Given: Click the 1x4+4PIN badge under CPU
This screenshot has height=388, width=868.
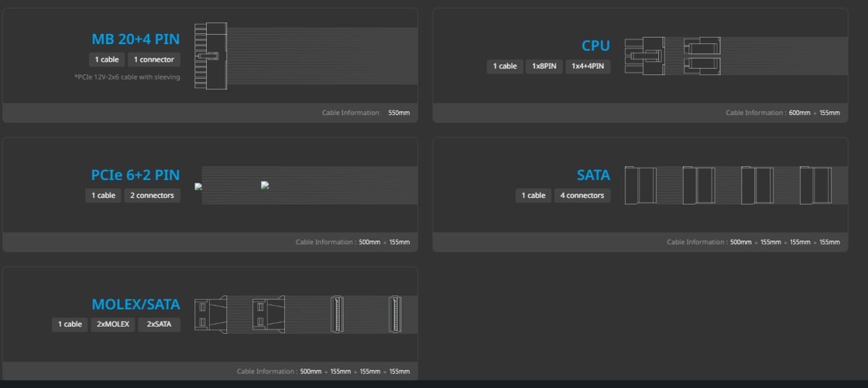Looking at the screenshot, I should [588, 66].
